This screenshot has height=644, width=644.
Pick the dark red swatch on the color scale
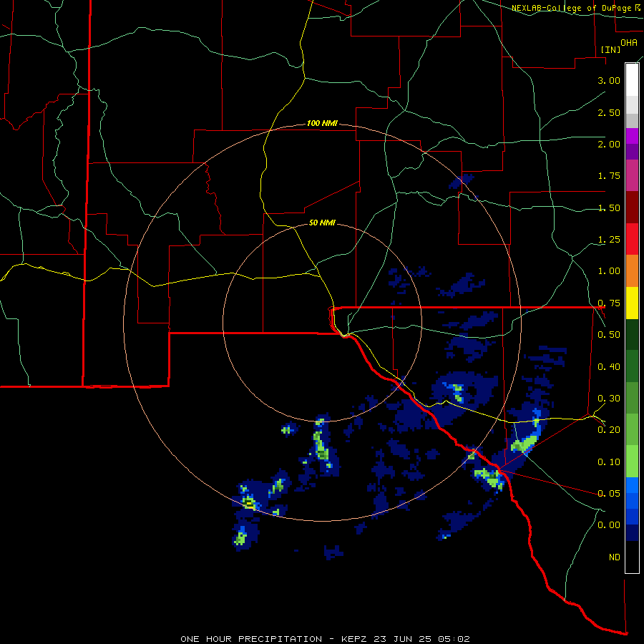632,208
